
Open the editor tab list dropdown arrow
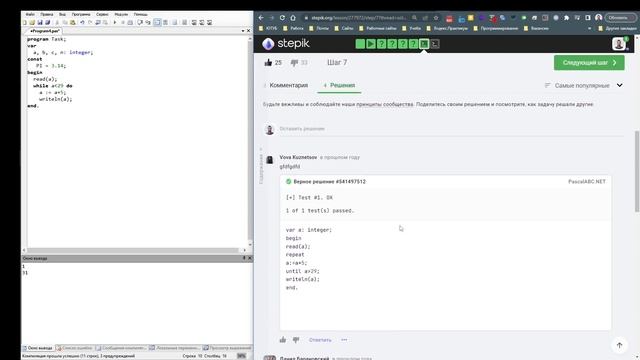pyautogui.click(x=243, y=31)
